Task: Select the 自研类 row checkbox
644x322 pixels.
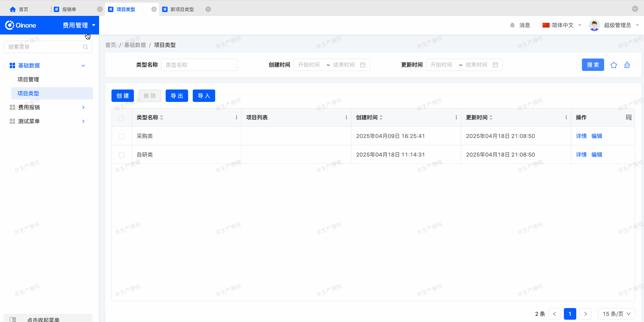Action: (x=122, y=155)
